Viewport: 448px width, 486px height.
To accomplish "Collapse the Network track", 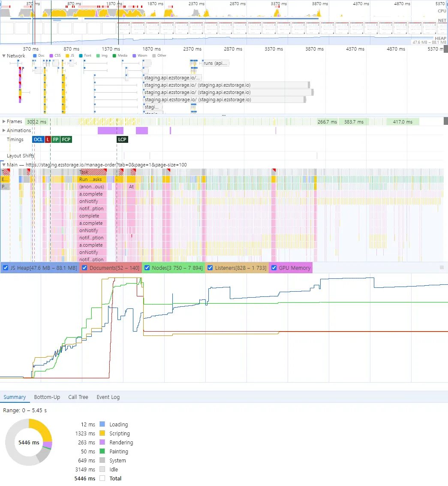I will (x=4, y=56).
